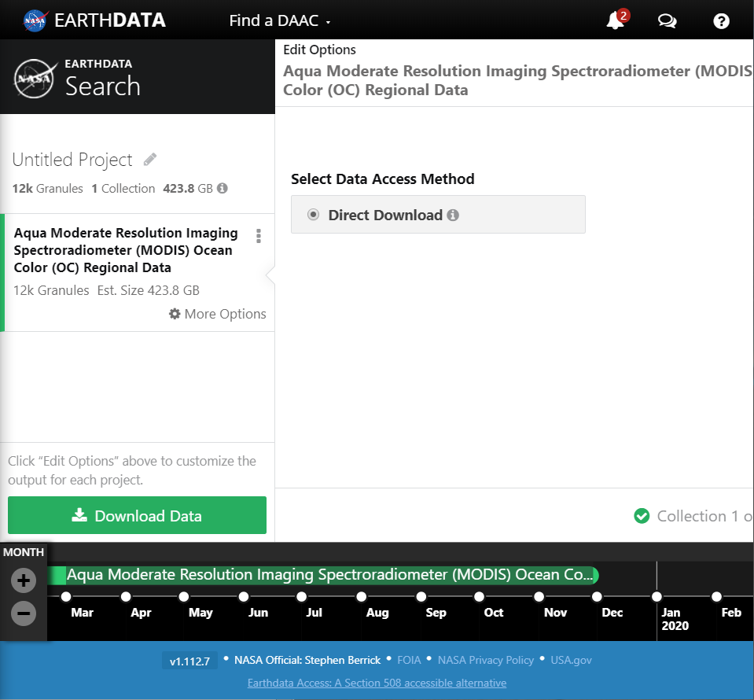754x700 pixels.
Task: Click the Download Data button
Action: (x=137, y=515)
